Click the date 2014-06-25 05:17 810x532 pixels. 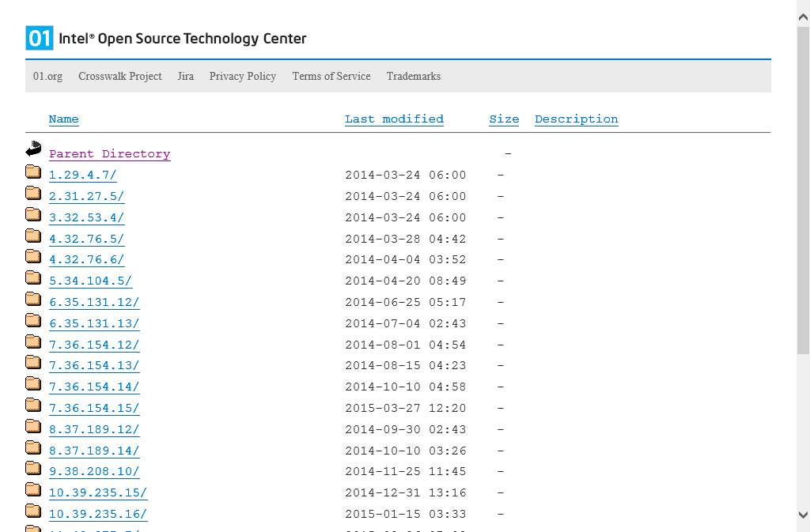pyautogui.click(x=406, y=303)
